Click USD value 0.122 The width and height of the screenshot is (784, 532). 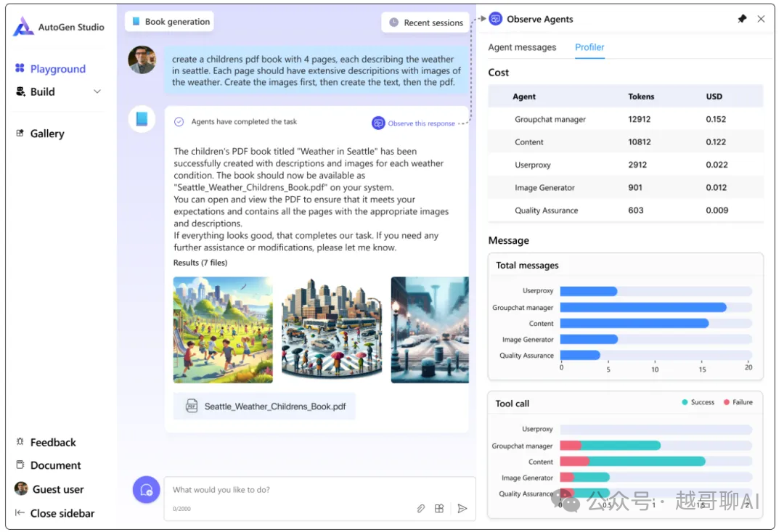tap(716, 142)
